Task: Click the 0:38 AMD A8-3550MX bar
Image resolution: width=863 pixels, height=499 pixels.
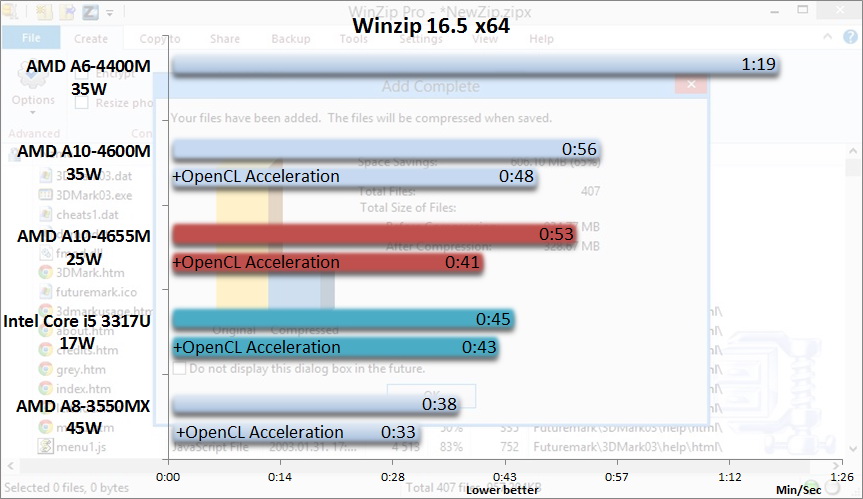Action: (316, 405)
